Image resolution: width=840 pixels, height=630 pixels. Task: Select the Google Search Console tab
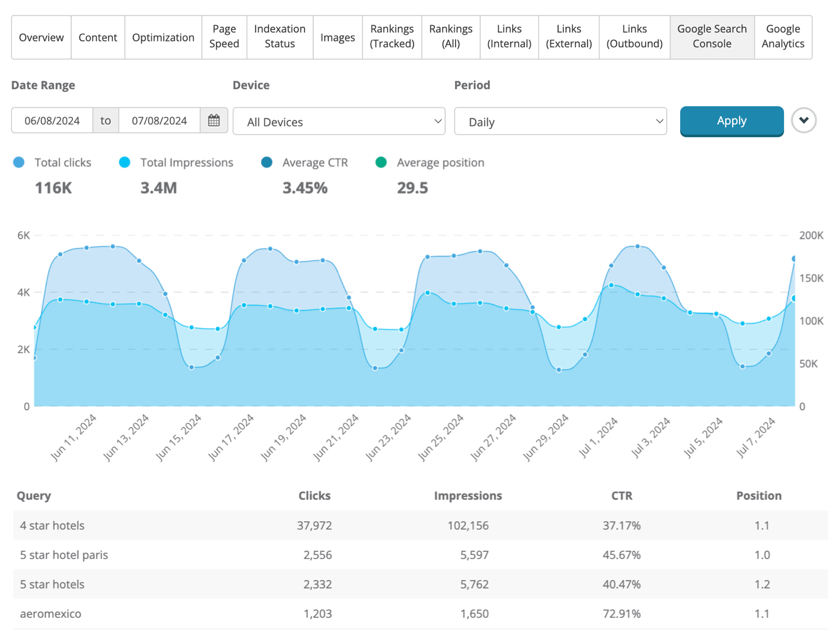coord(712,37)
